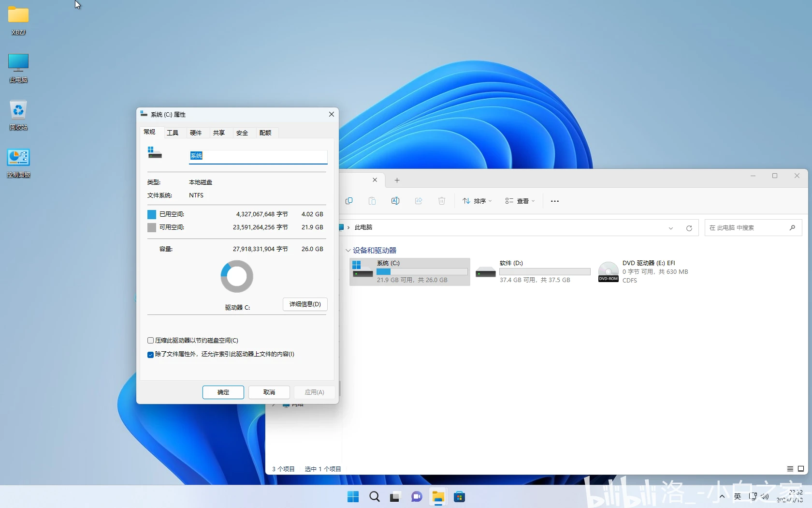Image resolution: width=812 pixels, height=508 pixels.
Task: Switch to the 工具 tab
Action: click(x=173, y=133)
